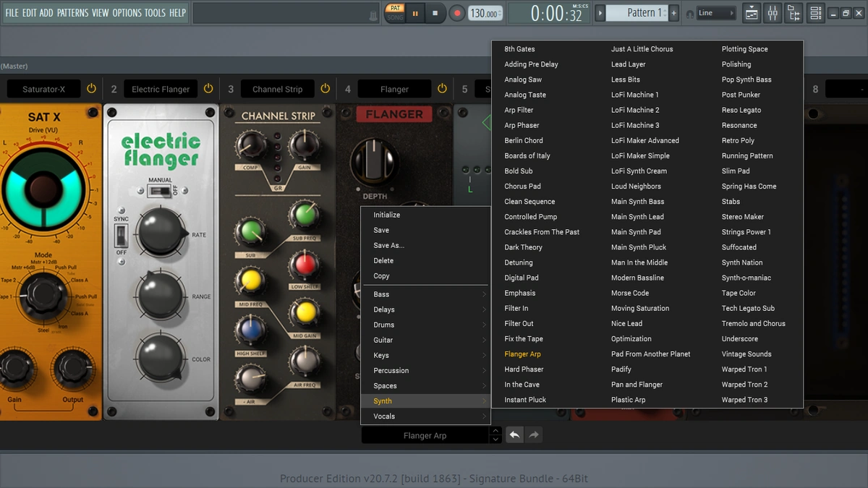
Task: Click the SAT X Mode selector knob
Action: click(x=45, y=295)
